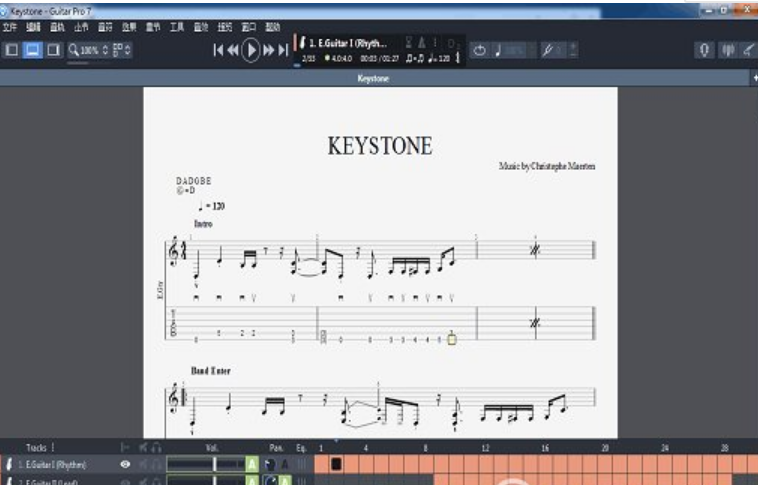Open the first menu 文件

[10, 27]
